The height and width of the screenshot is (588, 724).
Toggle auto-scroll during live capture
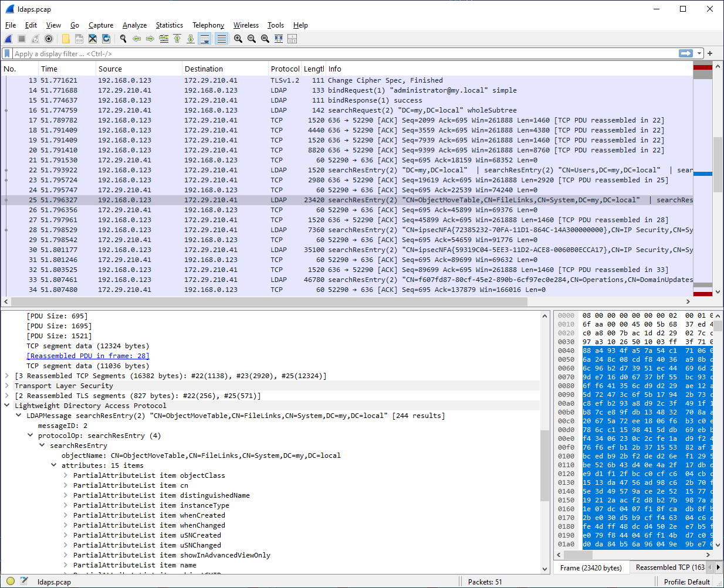[x=205, y=39]
